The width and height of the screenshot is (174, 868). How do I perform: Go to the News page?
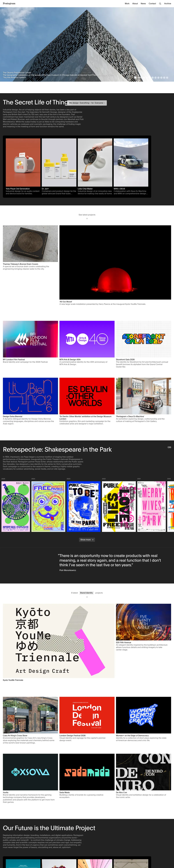[x=143, y=4]
